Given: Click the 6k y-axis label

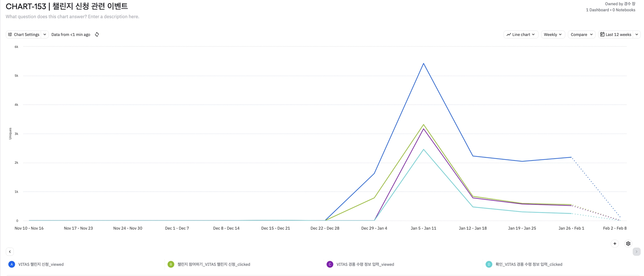Looking at the screenshot, I should click(16, 47).
